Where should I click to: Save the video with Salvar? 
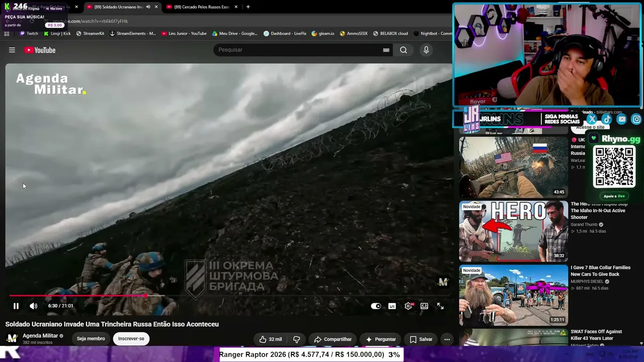[x=421, y=339]
